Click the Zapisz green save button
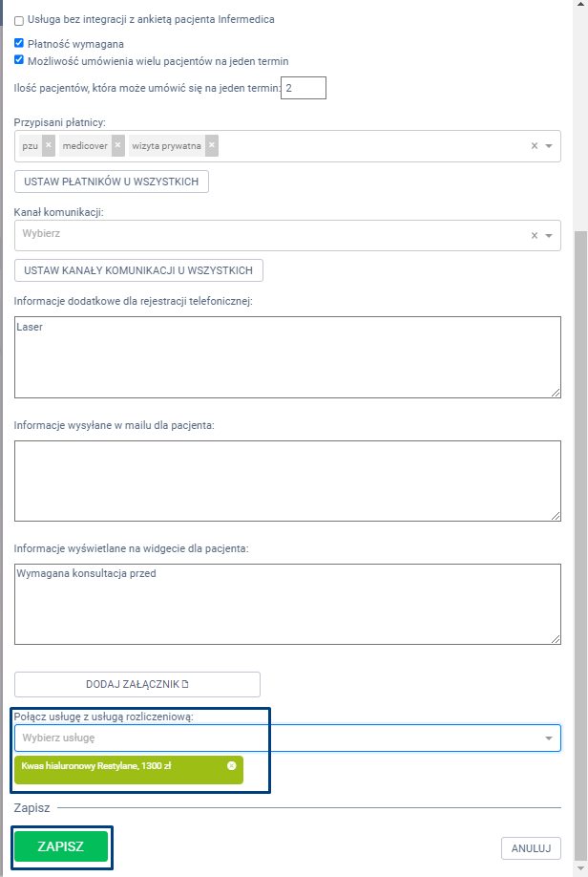This screenshot has width=588, height=877. point(60,846)
